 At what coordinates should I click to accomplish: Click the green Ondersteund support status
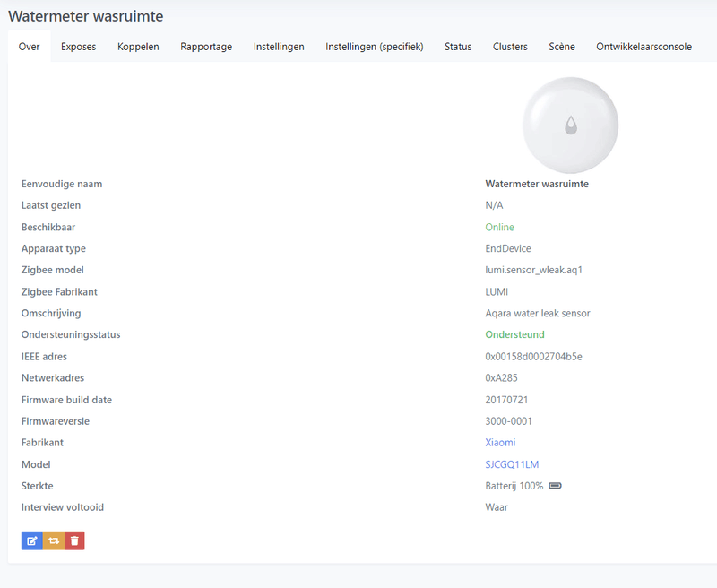(514, 334)
